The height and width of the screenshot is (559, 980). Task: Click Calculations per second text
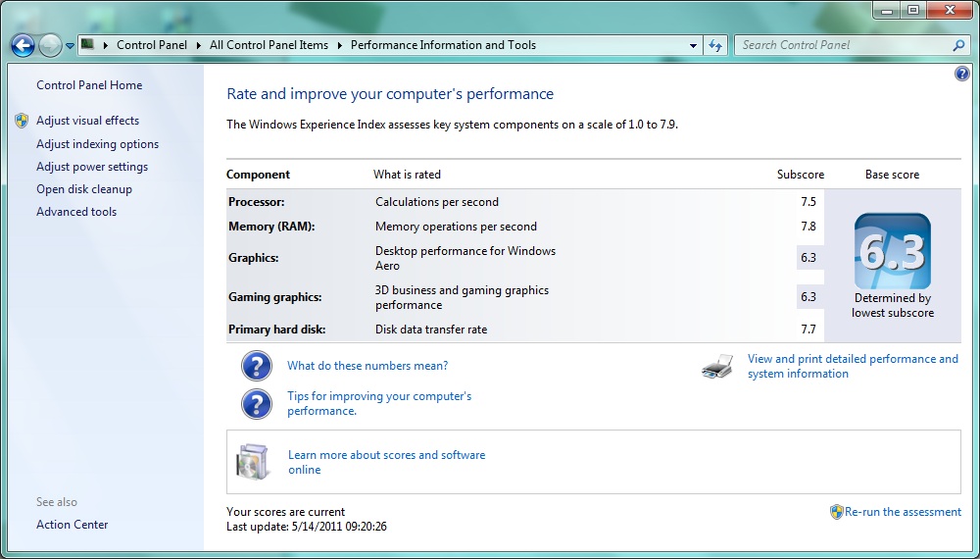tap(437, 202)
